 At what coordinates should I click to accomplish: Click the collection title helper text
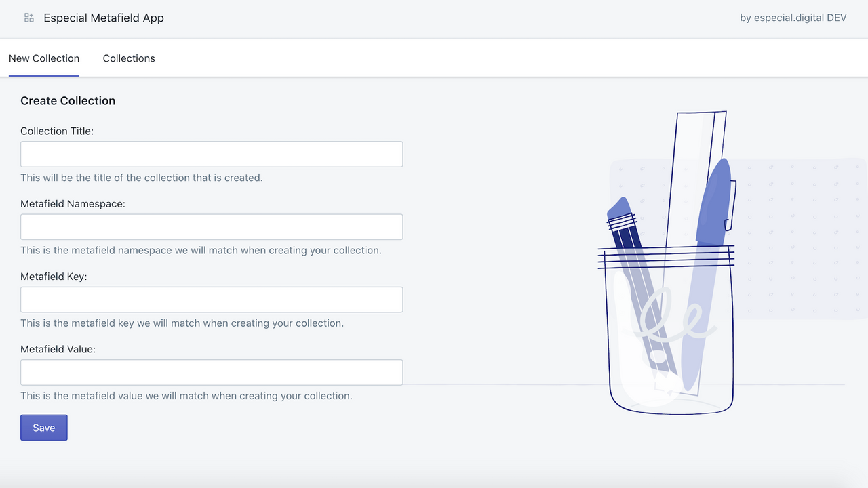(141, 178)
